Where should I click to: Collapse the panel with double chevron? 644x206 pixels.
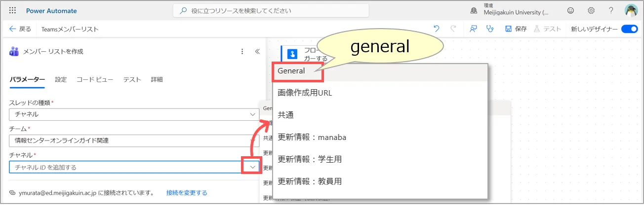click(257, 51)
